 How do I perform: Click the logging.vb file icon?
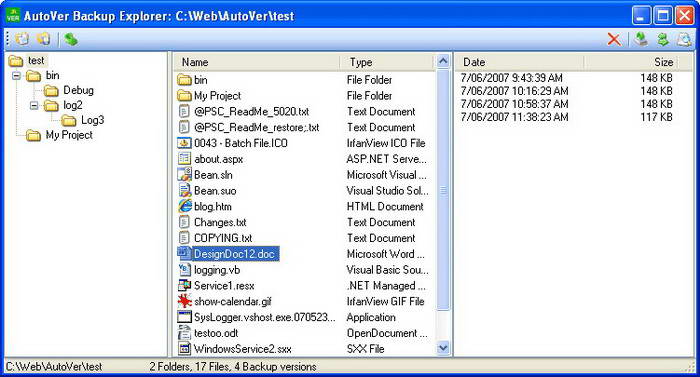pos(184,269)
